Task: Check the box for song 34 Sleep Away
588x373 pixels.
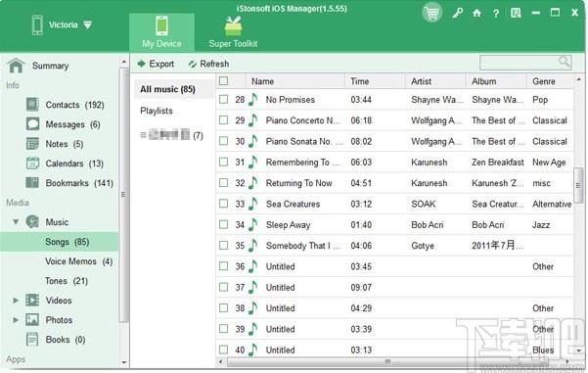Action: 223,224
